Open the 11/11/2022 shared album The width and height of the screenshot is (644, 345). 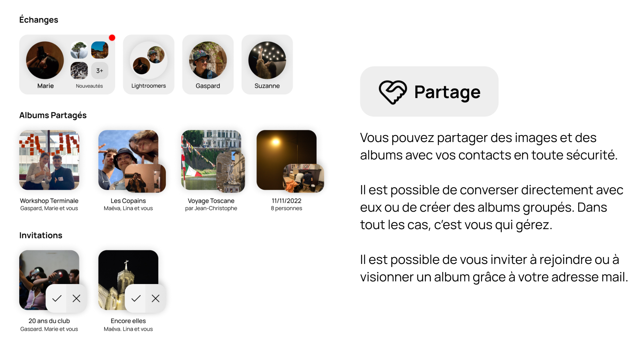(x=287, y=160)
